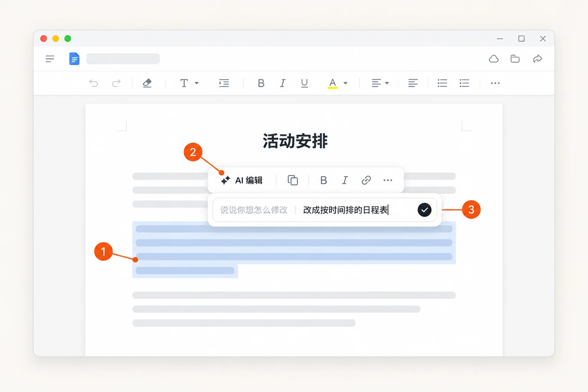
Task: Click the indent icon in toolbar
Action: (x=224, y=83)
